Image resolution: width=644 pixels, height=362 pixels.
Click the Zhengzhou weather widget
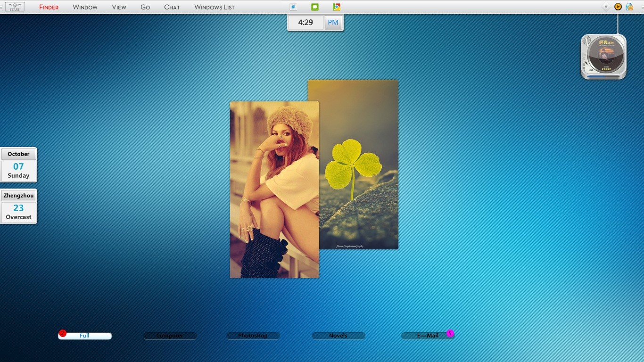point(18,206)
